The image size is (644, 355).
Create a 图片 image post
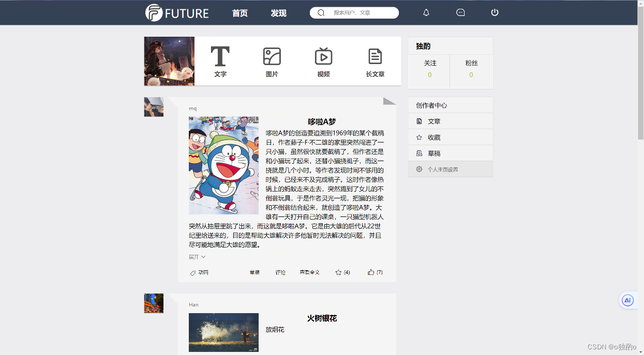(272, 61)
